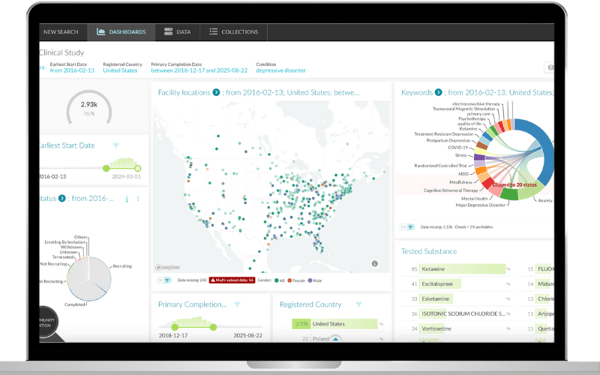The height and width of the screenshot is (375, 600).
Task: Open the DATA tab
Action: point(178,32)
